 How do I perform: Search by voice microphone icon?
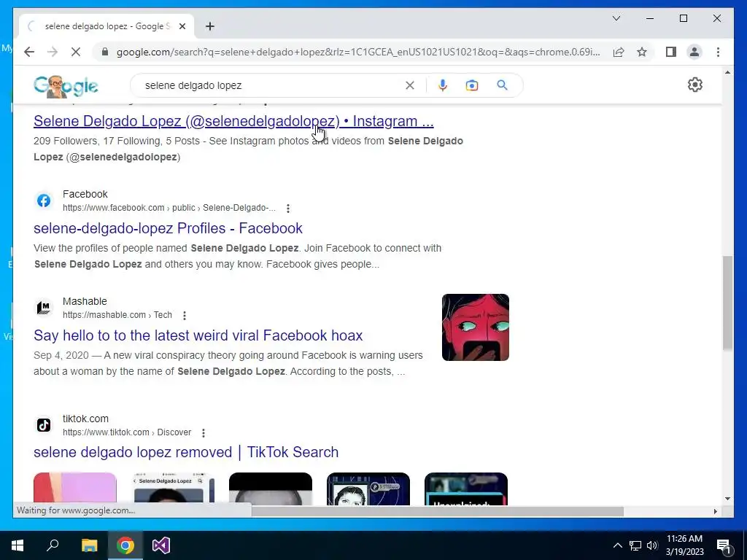pos(443,85)
